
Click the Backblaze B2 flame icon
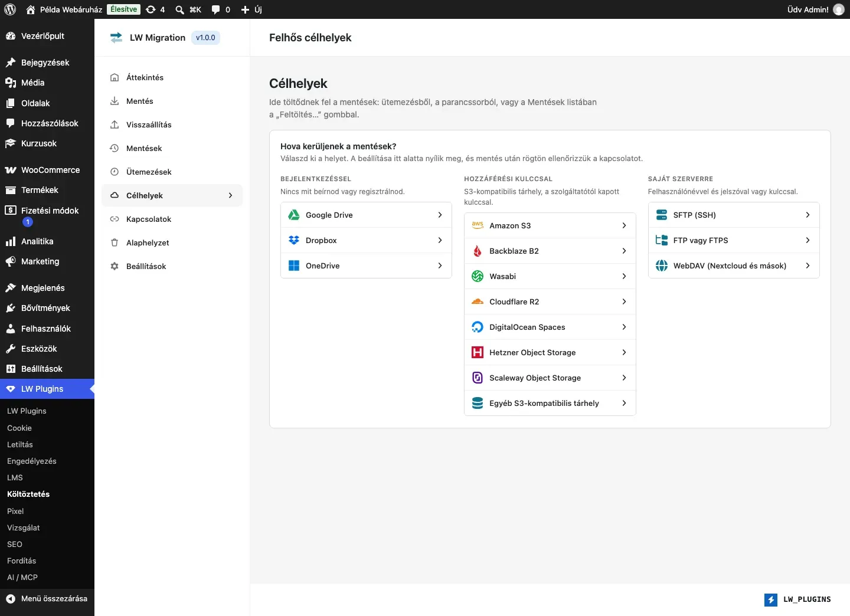point(478,251)
